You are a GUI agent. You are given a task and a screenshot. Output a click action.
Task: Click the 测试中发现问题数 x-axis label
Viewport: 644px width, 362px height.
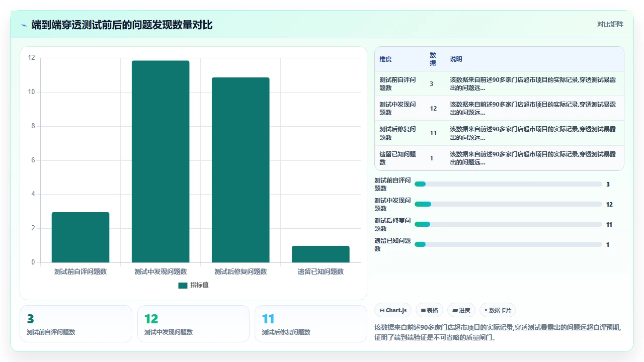click(160, 271)
